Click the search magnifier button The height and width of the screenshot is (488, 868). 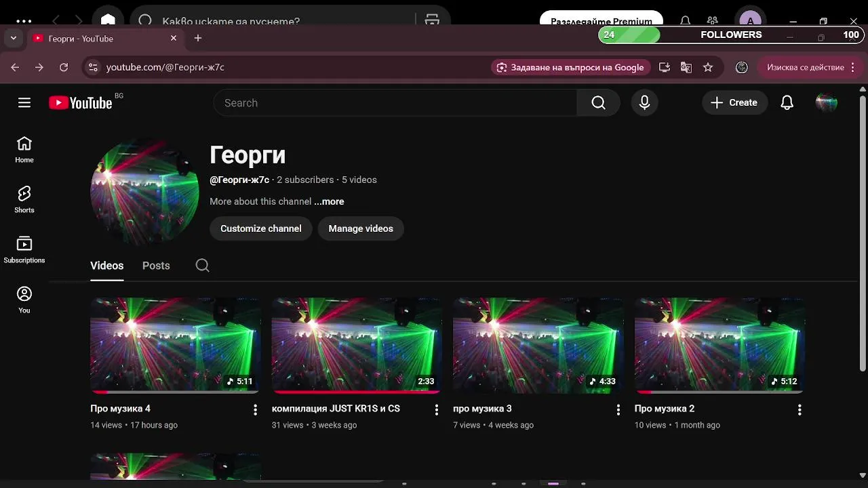[x=598, y=103]
